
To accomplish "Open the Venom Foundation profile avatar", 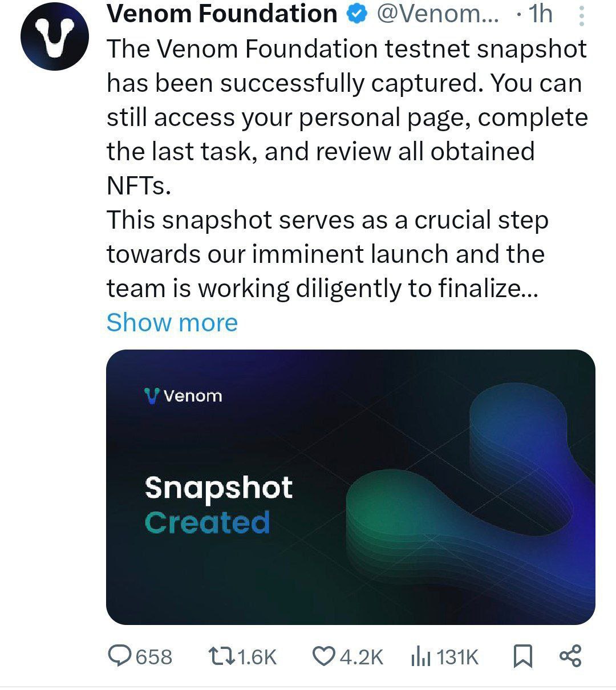I will 55,36.
